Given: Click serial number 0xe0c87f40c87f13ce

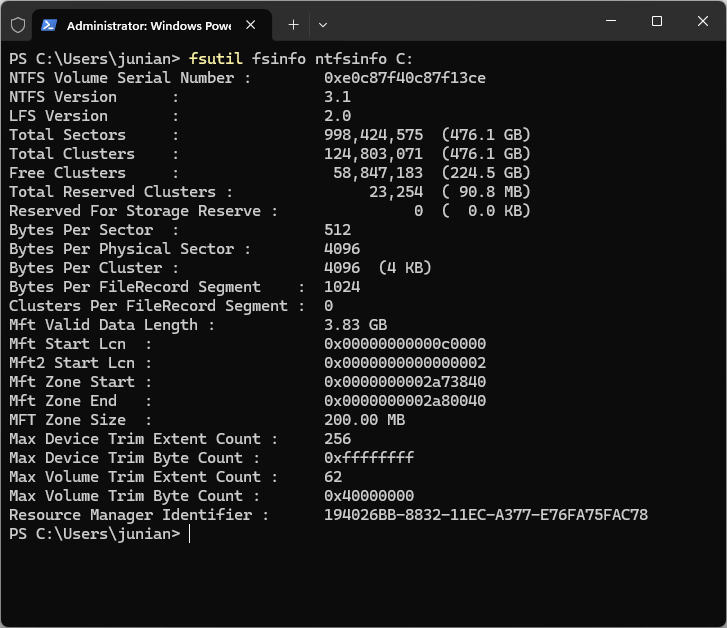Looking at the screenshot, I should [x=405, y=78].
